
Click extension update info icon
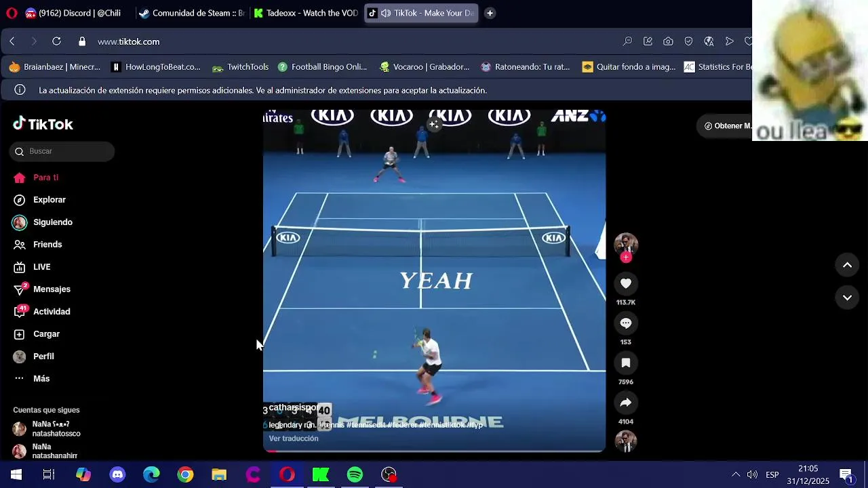tap(20, 90)
